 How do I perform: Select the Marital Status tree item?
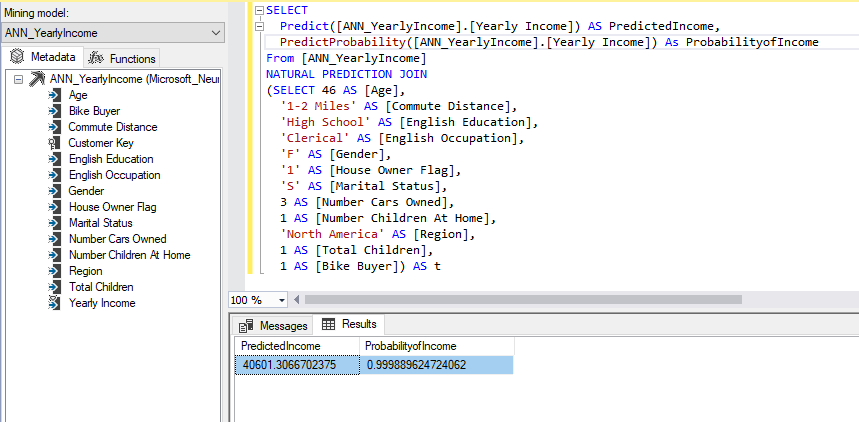pos(100,223)
